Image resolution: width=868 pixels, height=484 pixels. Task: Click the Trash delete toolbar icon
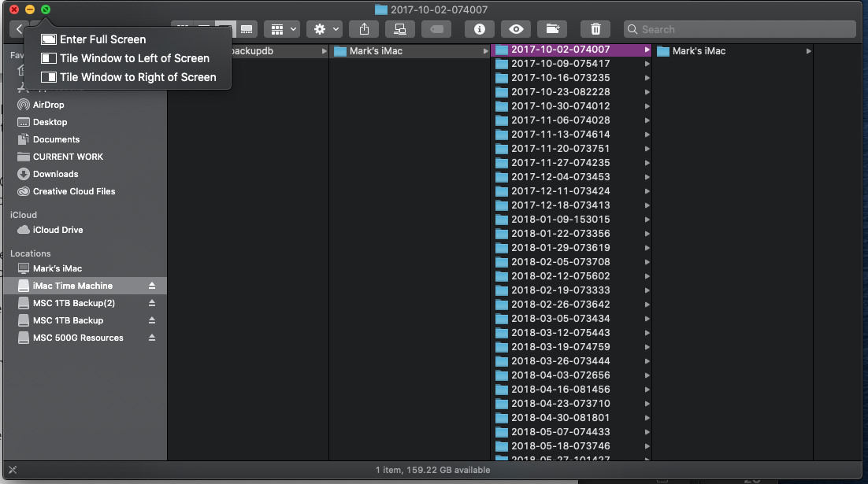click(x=595, y=29)
